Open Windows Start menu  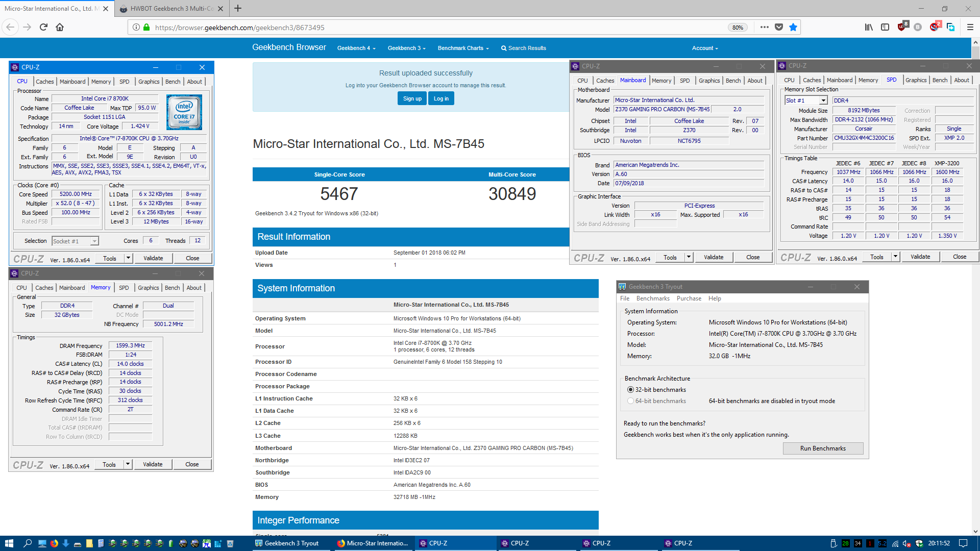9,543
